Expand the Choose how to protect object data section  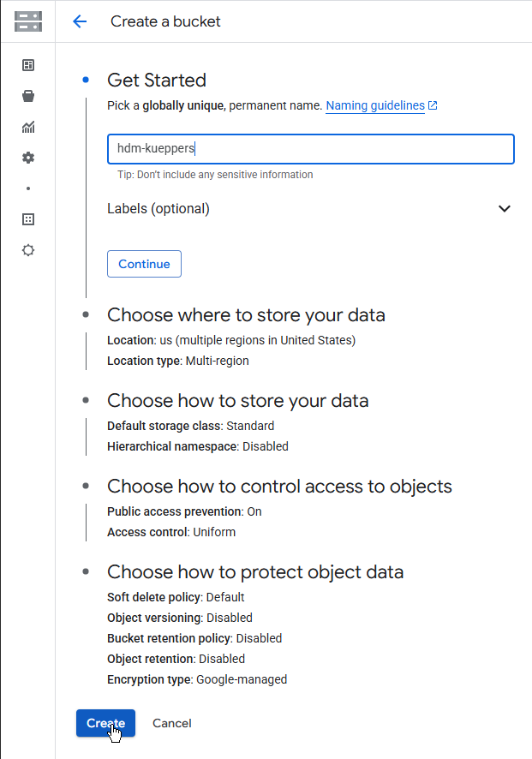[255, 572]
